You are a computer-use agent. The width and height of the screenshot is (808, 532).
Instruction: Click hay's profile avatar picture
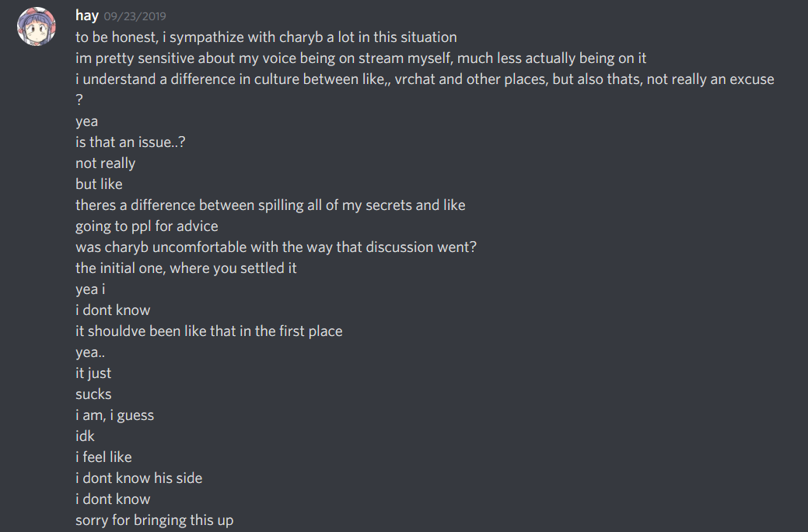pyautogui.click(x=37, y=26)
